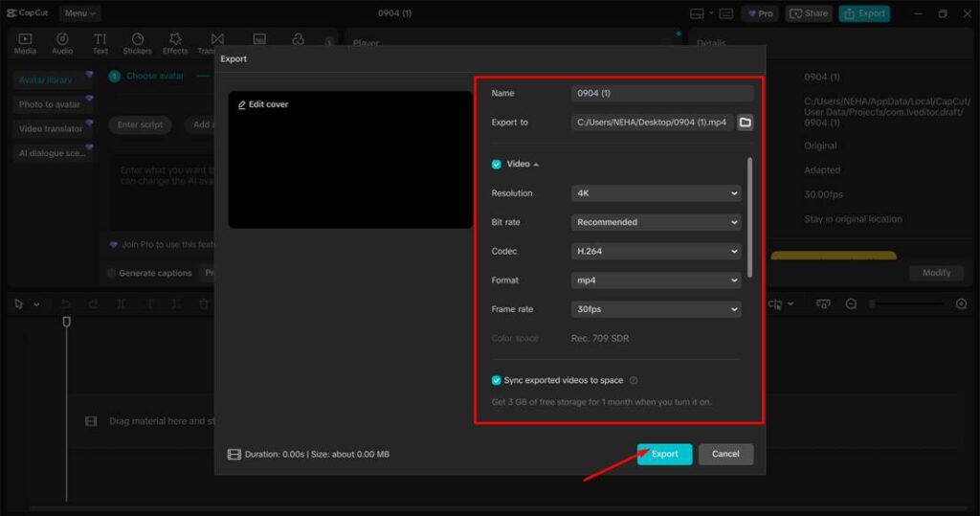
Task: Click the help icon next to Sync exported videos
Action: click(x=634, y=380)
